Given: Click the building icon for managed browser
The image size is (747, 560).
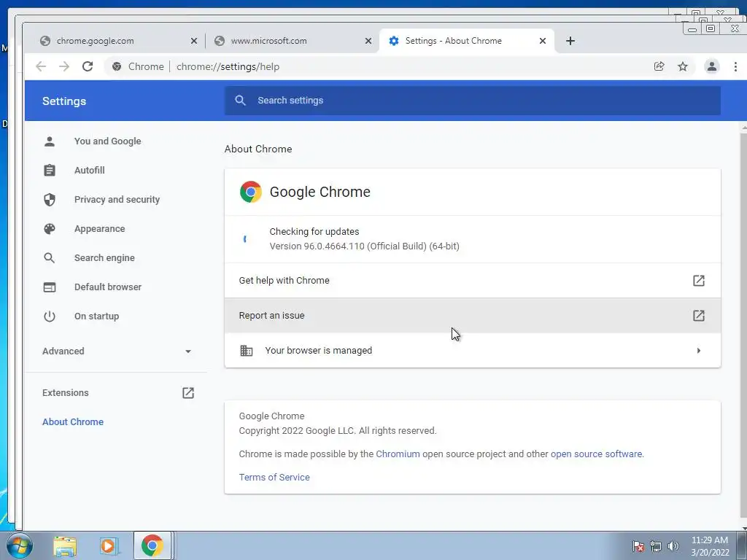Looking at the screenshot, I should 247,351.
